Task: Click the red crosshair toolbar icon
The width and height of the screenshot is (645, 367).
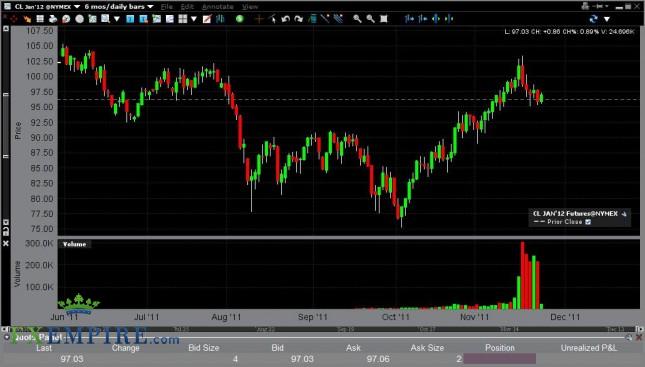Action: click(14, 19)
